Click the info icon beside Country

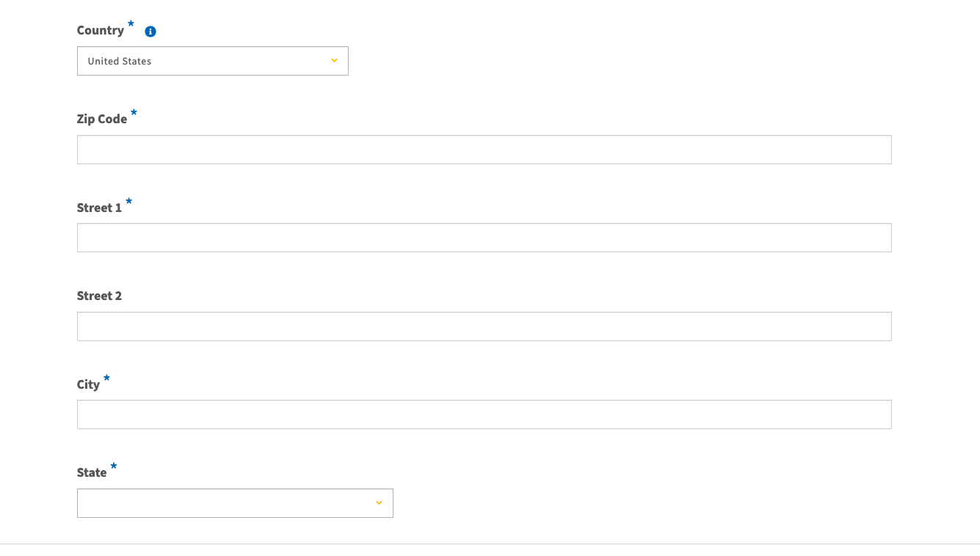tap(150, 32)
